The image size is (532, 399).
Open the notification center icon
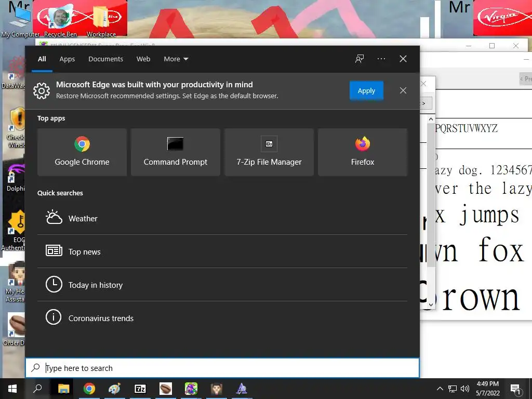tap(516, 389)
